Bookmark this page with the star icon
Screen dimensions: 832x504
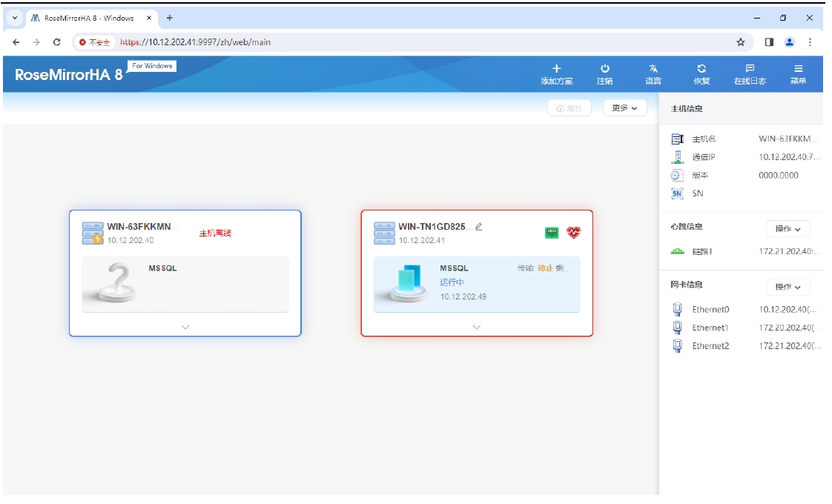coord(741,42)
